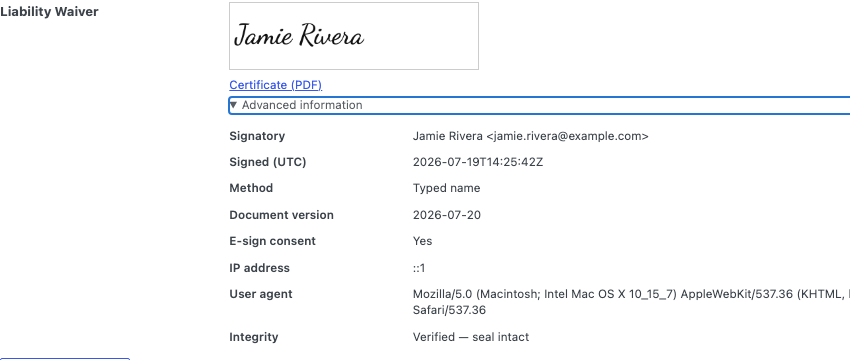Select the Mozilla/5.0 user agent string
The height and width of the screenshot is (360, 850).
tap(631, 303)
